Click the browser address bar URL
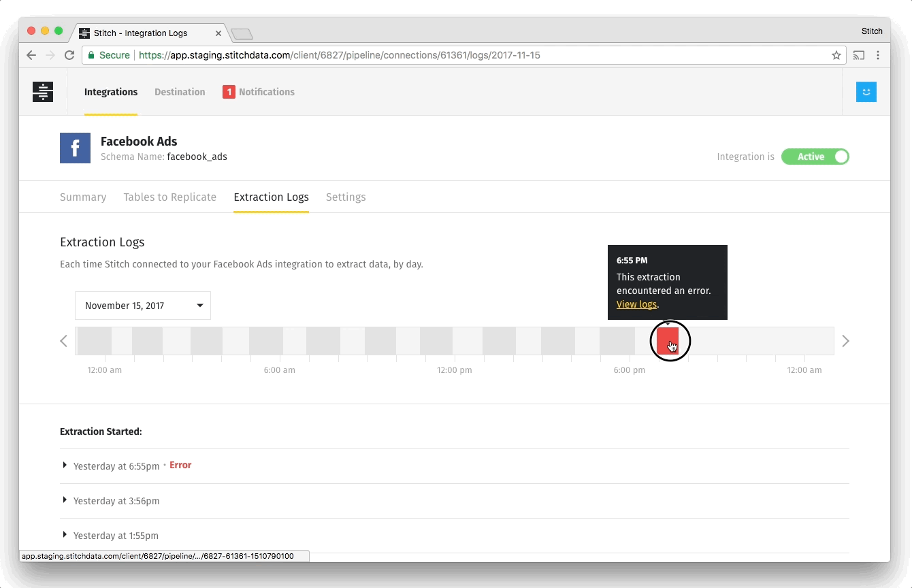Image resolution: width=912 pixels, height=588 pixels. point(340,55)
